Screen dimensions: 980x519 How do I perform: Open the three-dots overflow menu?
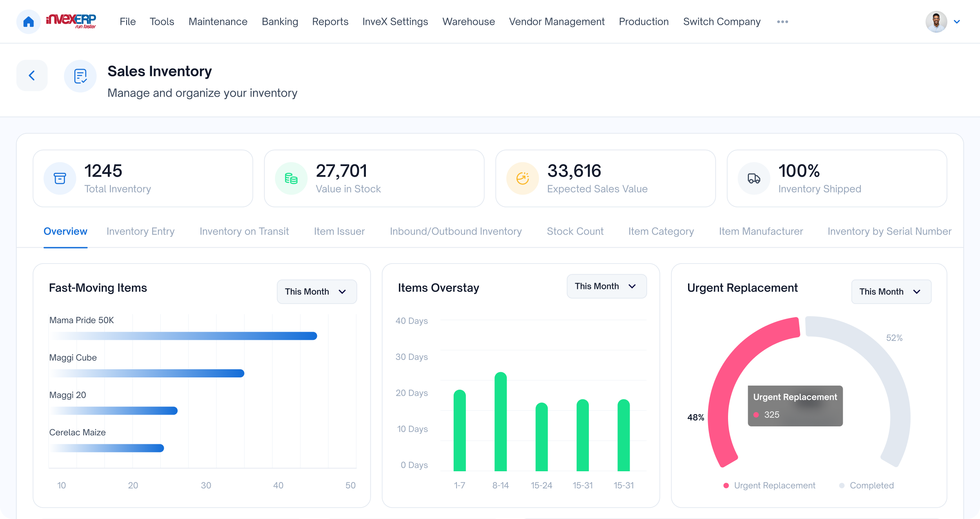point(782,22)
